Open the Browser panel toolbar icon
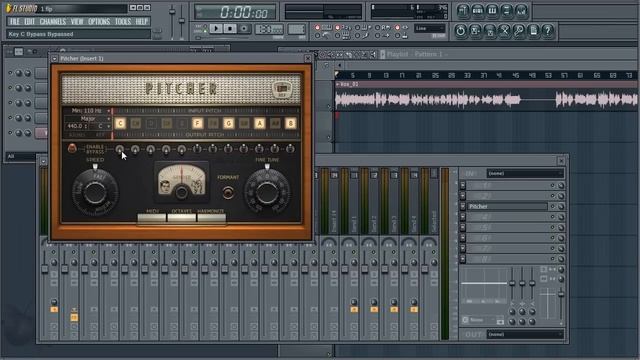Image resolution: width=640 pixels, height=360 pixels. 507,11
